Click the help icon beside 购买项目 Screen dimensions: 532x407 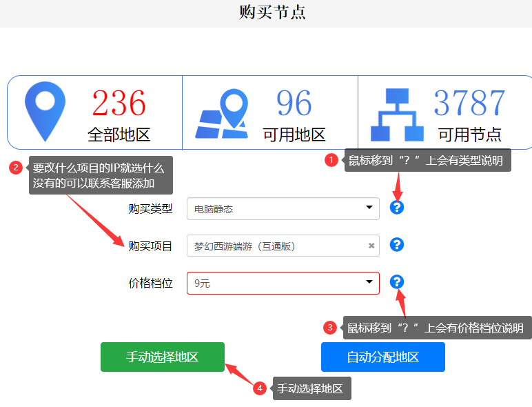click(x=397, y=245)
